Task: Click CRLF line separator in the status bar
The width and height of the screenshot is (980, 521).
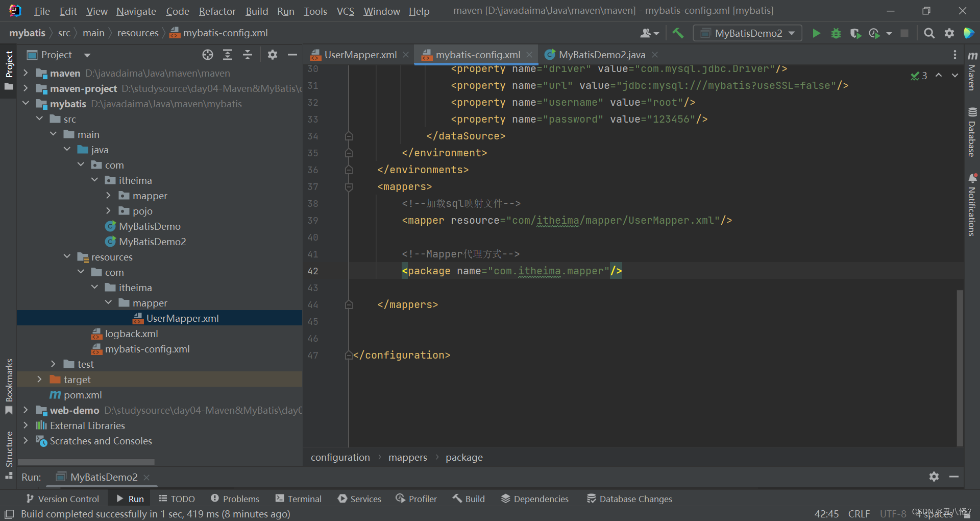Action: coord(859,513)
